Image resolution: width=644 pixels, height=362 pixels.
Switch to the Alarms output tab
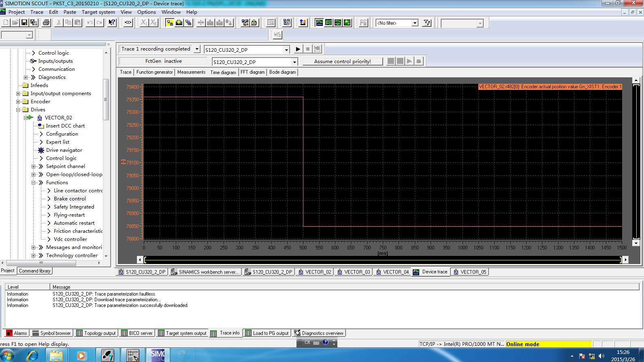pyautogui.click(x=17, y=333)
